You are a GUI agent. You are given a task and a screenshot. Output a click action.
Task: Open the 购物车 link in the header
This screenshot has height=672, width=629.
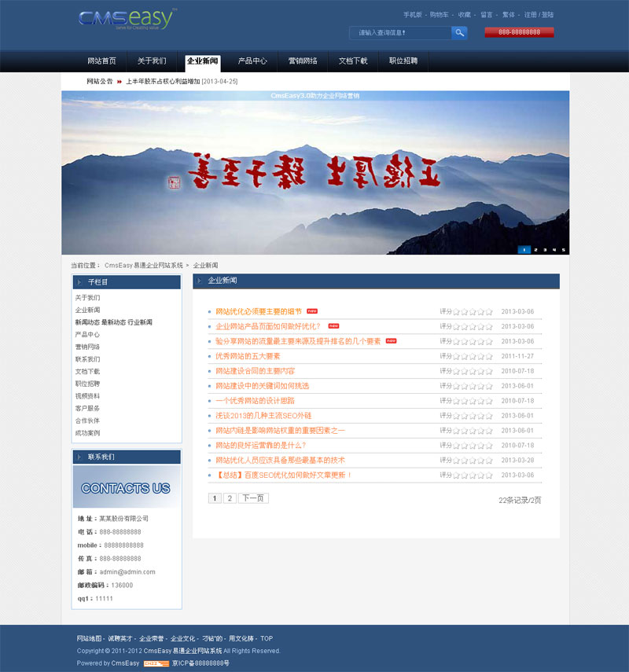point(439,14)
